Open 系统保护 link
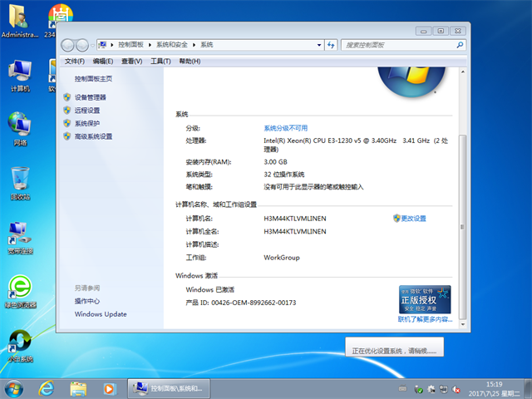Screen dimensions: 532x399 point(87,123)
